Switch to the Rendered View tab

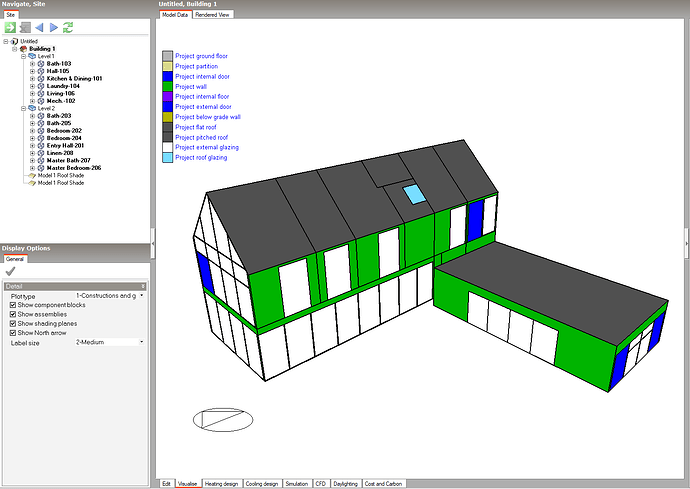212,15
